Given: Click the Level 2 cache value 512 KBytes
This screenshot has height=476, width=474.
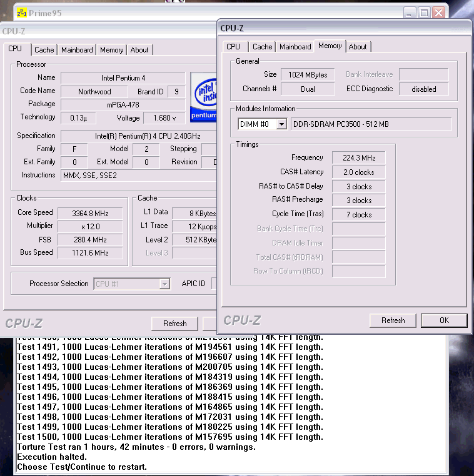Looking at the screenshot, I should (194, 240).
